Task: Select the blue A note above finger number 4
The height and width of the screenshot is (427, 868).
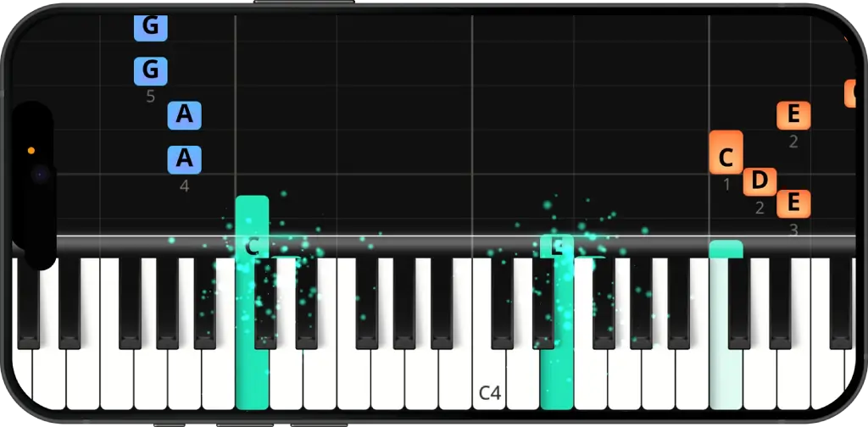Action: point(184,160)
